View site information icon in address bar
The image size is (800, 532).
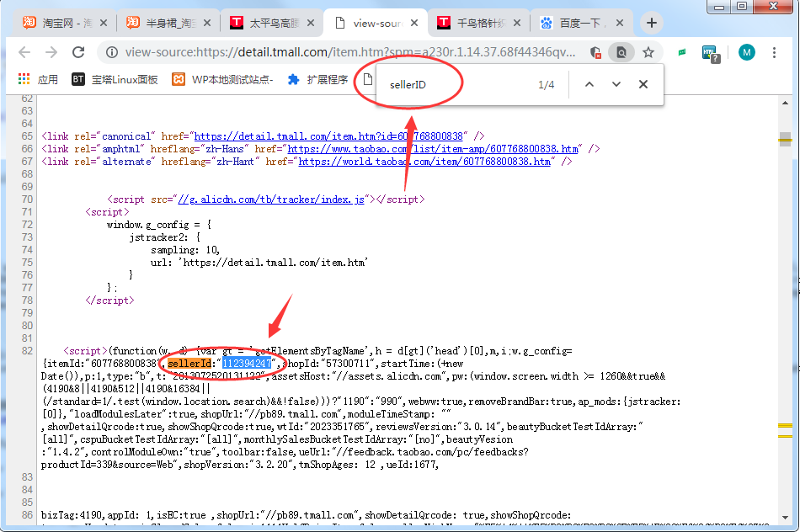(x=112, y=52)
